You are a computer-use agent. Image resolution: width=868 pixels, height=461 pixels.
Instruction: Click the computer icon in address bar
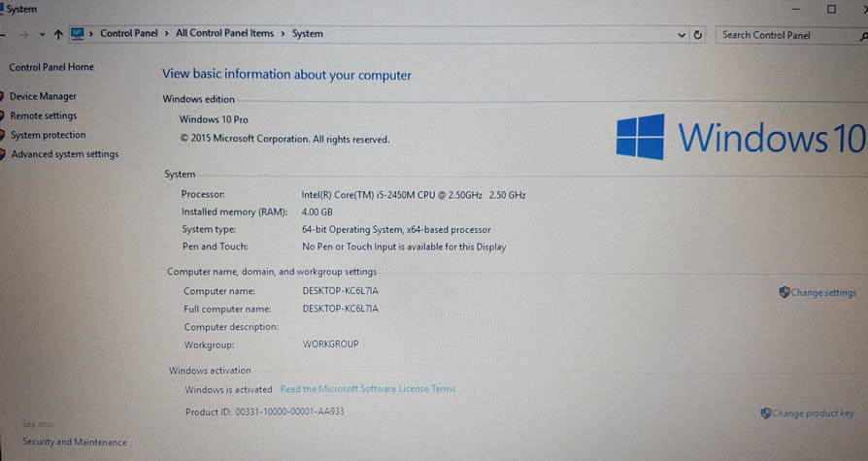(x=78, y=34)
